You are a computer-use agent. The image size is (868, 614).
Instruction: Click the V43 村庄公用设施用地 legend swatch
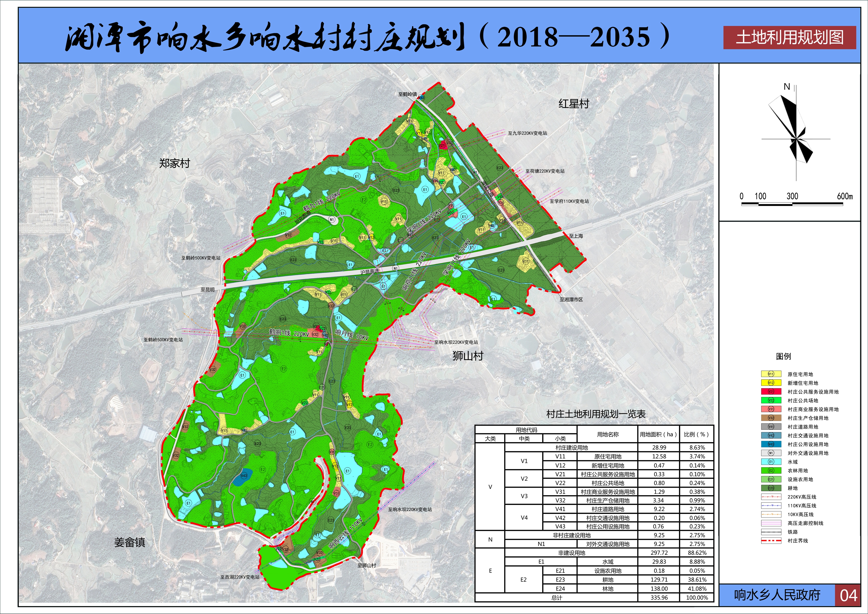click(771, 444)
